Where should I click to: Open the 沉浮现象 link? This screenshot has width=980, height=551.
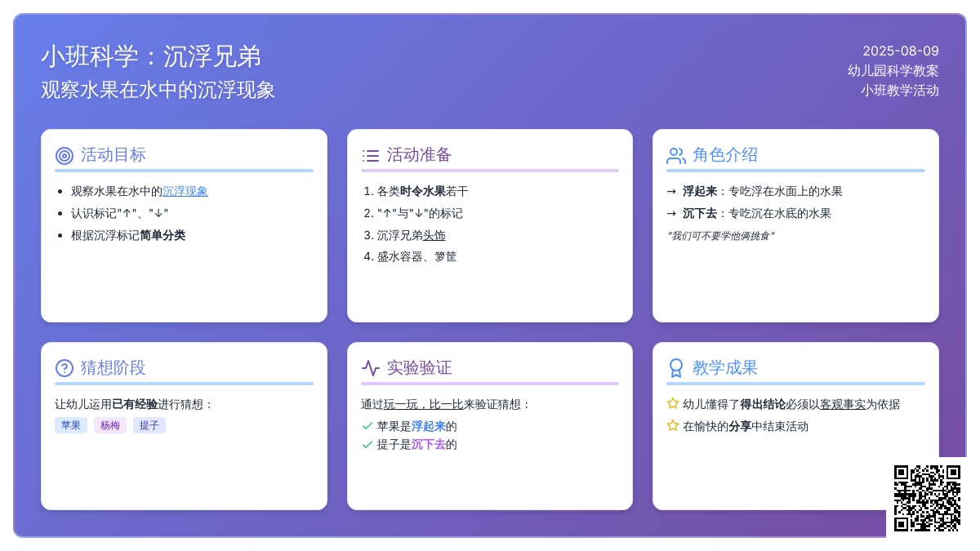click(x=185, y=191)
